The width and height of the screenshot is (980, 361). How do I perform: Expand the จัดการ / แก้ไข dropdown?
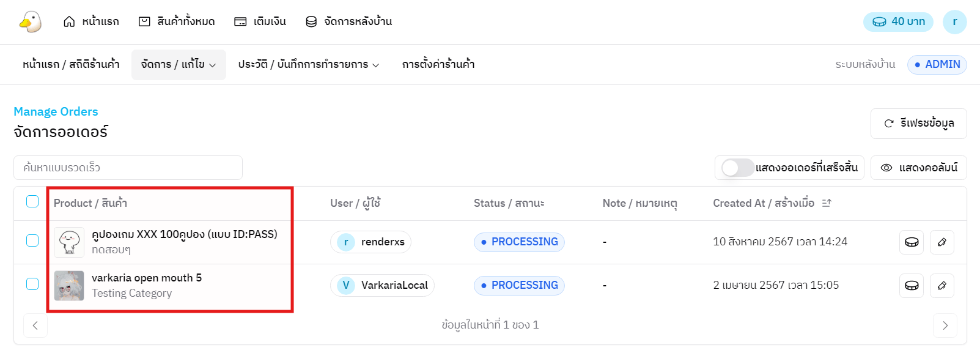point(179,65)
